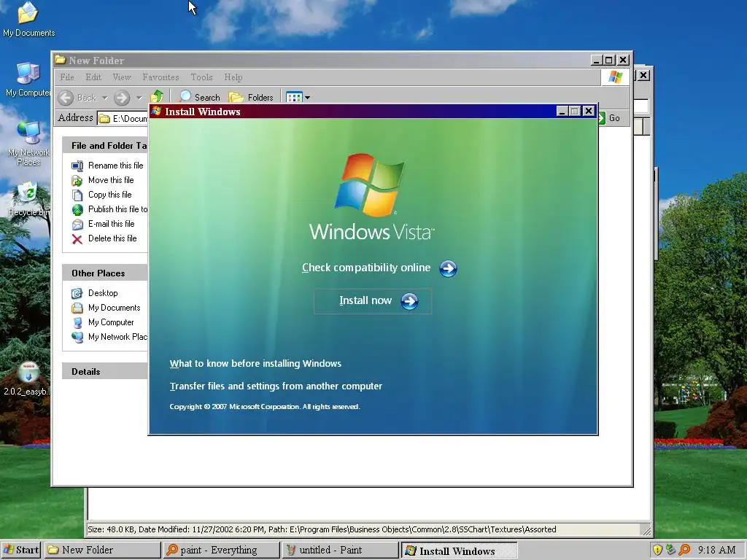Screen dimensions: 747x560
Task: Click the Up folder icon in toolbar
Action: point(157,97)
